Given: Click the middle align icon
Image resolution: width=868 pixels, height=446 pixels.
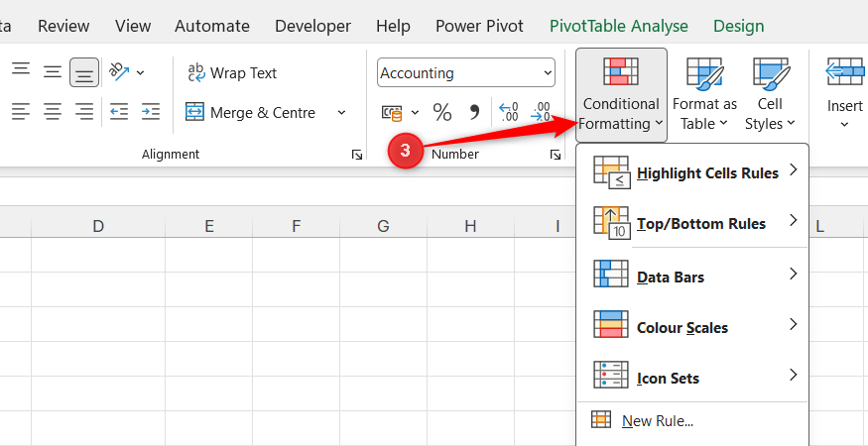Looking at the screenshot, I should click(x=53, y=72).
